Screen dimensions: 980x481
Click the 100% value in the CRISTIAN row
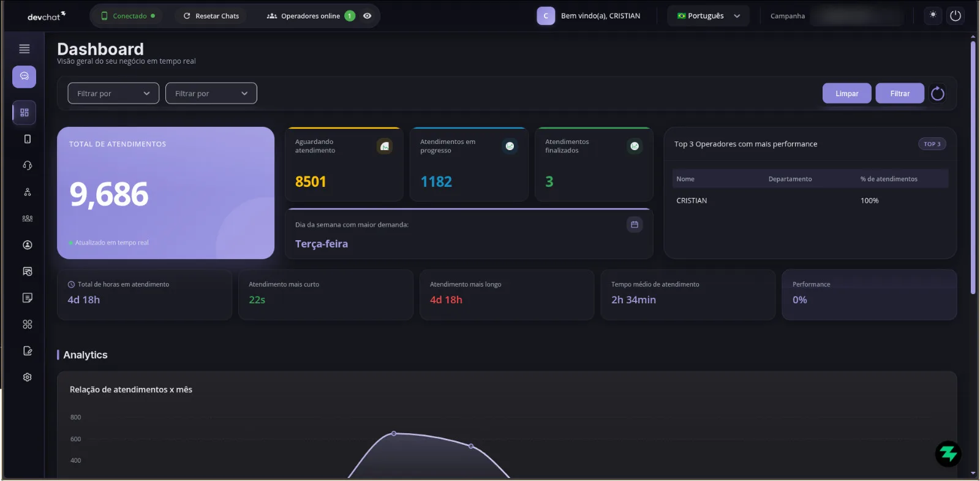869,200
